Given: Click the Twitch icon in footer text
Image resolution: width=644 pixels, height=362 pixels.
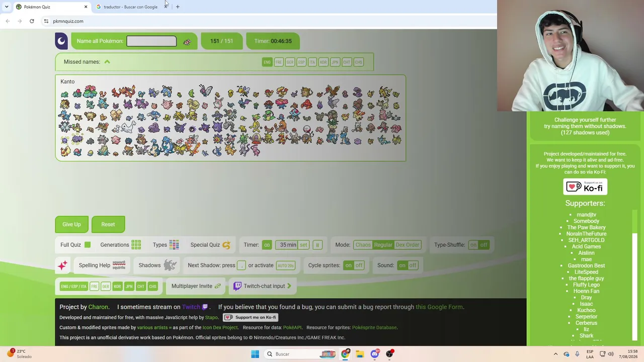Looking at the screenshot, I should [205, 307].
